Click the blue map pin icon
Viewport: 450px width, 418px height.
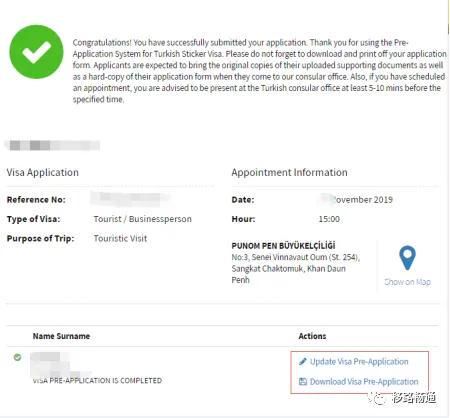[x=407, y=258]
